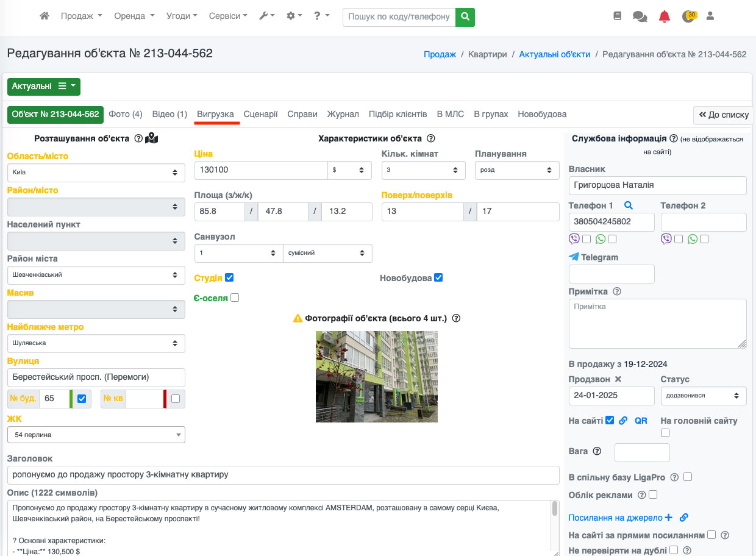
Task: Click the plus icon next to Посилання на джерело
Action: click(668, 518)
